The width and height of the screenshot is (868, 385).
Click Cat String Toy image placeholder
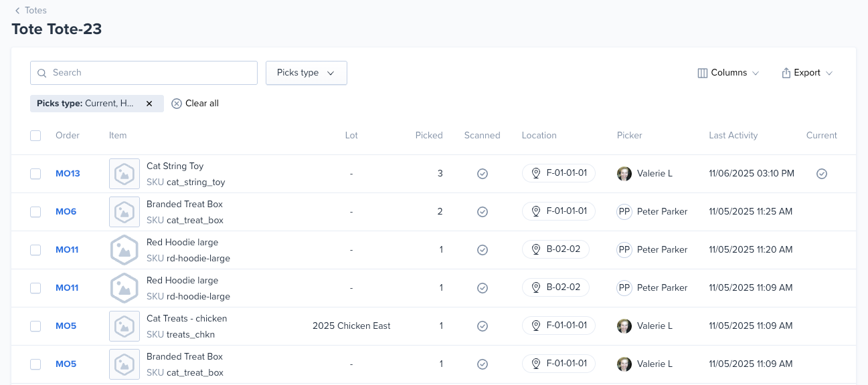[x=124, y=174]
